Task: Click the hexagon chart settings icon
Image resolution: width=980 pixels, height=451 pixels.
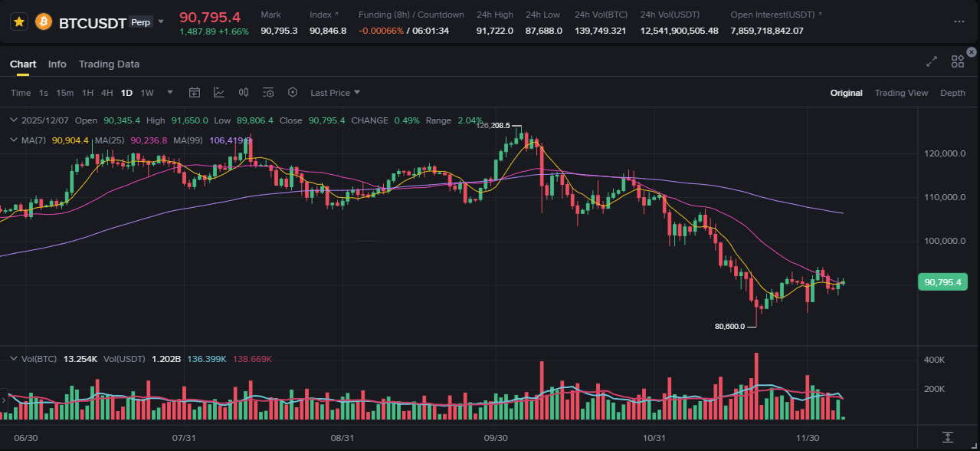Action: click(293, 93)
